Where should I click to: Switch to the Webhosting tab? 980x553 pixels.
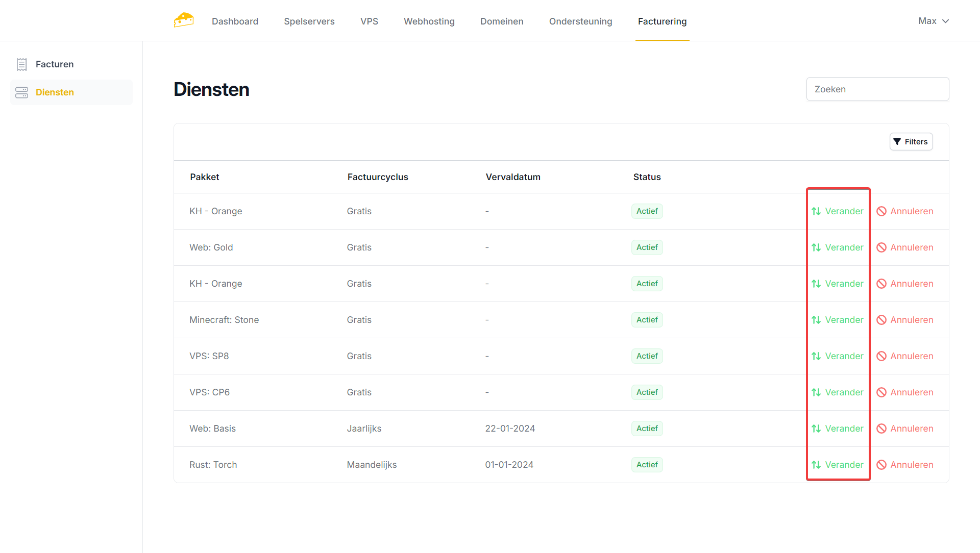429,21
